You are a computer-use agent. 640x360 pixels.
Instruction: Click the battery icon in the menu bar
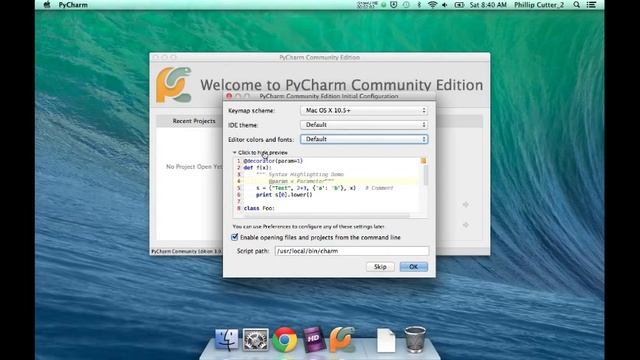coord(459,5)
